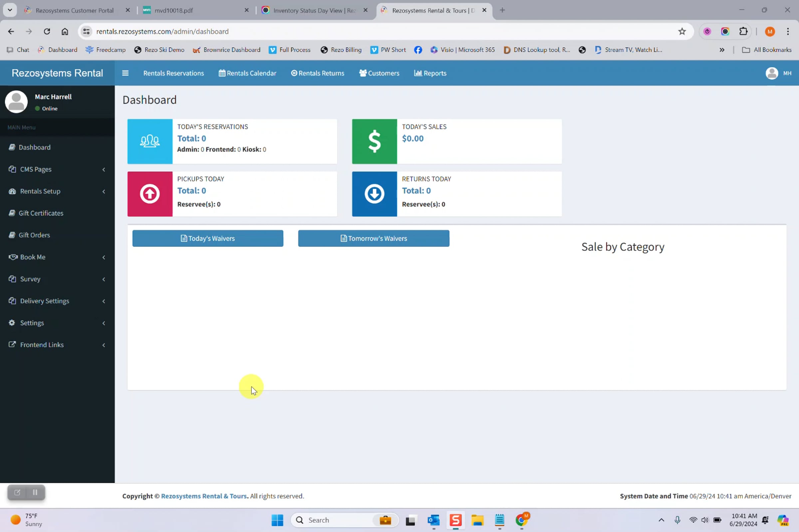Open Rentals Returns in top nav

(x=318, y=73)
